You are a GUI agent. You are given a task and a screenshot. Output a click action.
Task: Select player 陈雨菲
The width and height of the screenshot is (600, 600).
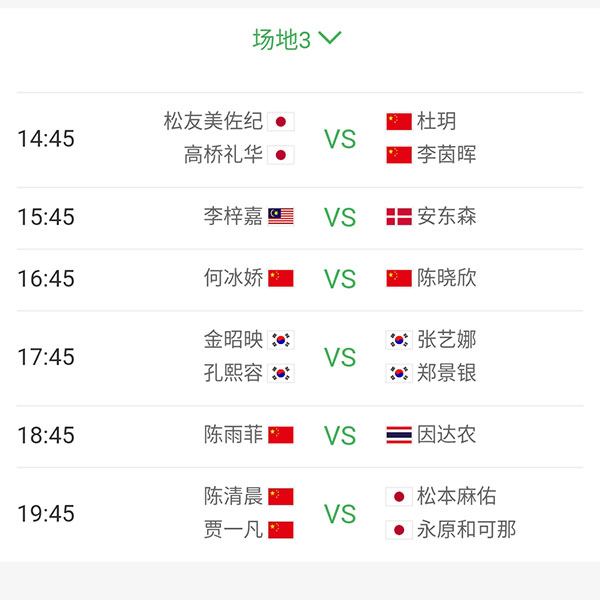[x=233, y=435]
